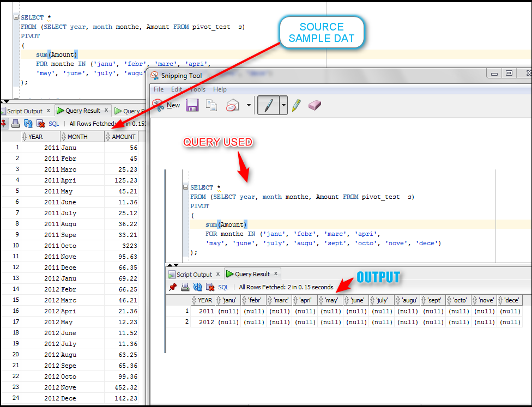Sort by 'july' column in pivot output
Screen dimensions: 532x407
tap(382, 300)
